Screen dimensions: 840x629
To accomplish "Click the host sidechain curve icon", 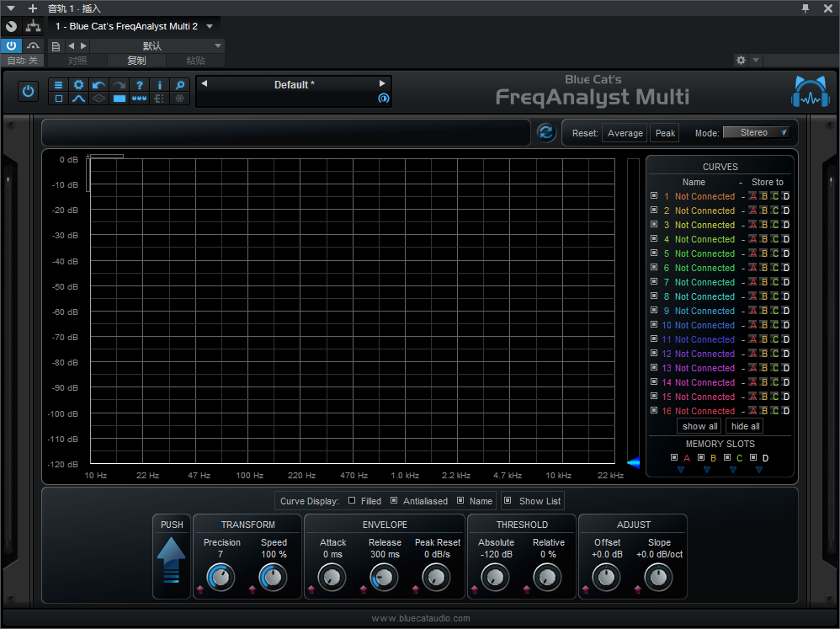I will coord(33,45).
